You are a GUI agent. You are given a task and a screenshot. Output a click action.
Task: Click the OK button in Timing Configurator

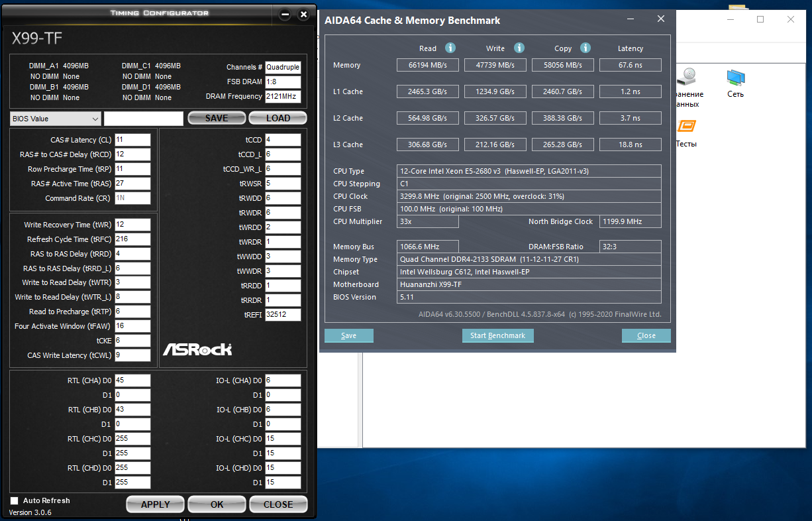tap(217, 504)
